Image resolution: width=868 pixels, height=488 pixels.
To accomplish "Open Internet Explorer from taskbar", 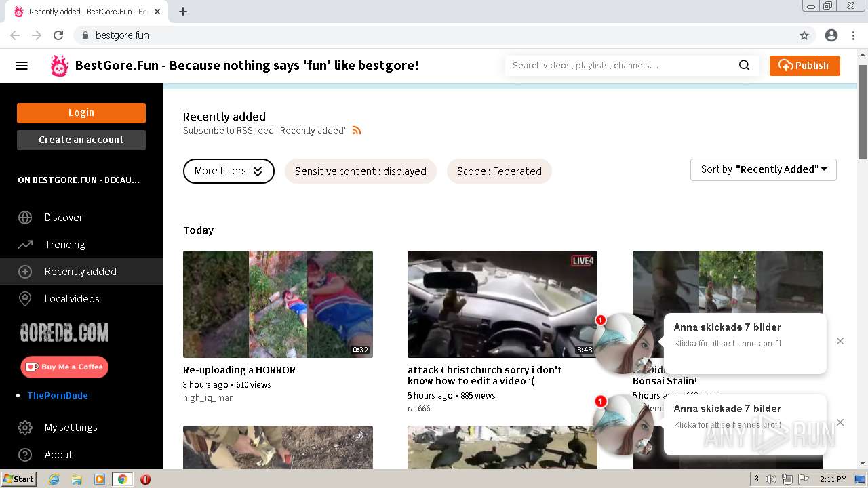I will pos(54,479).
